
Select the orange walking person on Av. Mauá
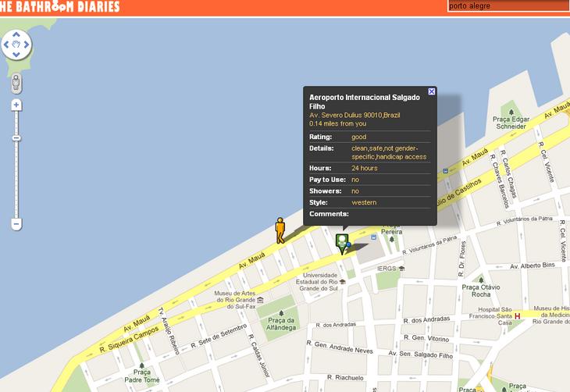click(280, 230)
